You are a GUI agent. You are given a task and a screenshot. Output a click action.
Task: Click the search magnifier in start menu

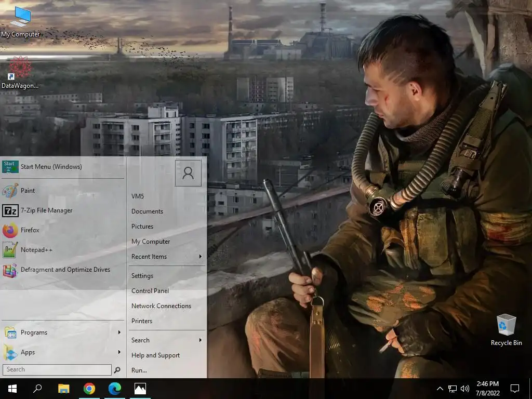tap(117, 370)
